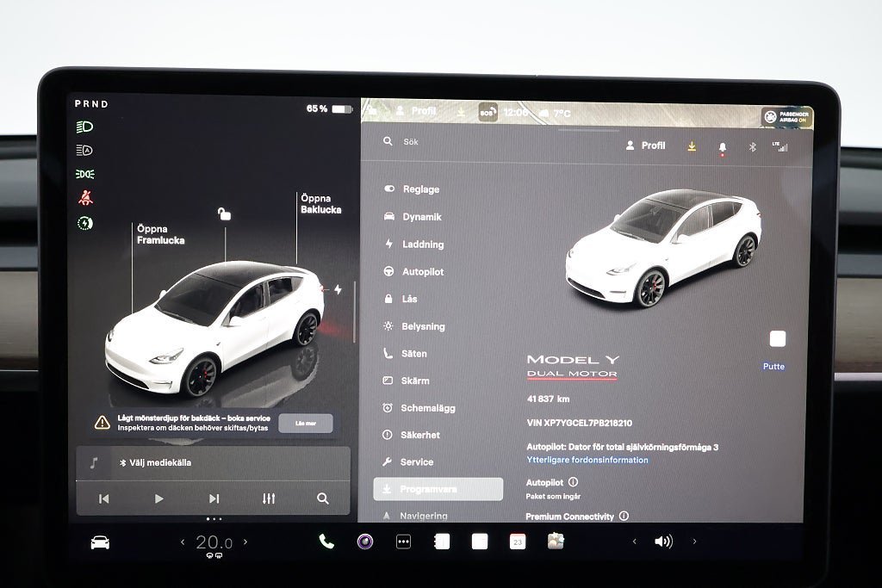Open the media equalizer icon
This screenshot has height=588, width=882.
click(x=269, y=498)
